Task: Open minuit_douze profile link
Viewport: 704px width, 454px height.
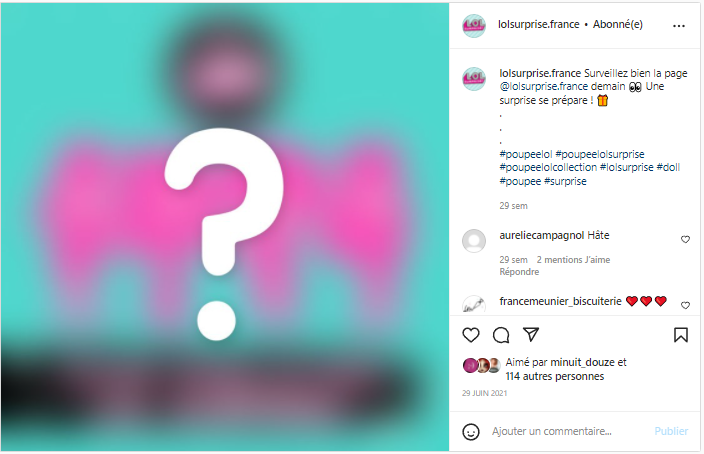Action: [582, 362]
